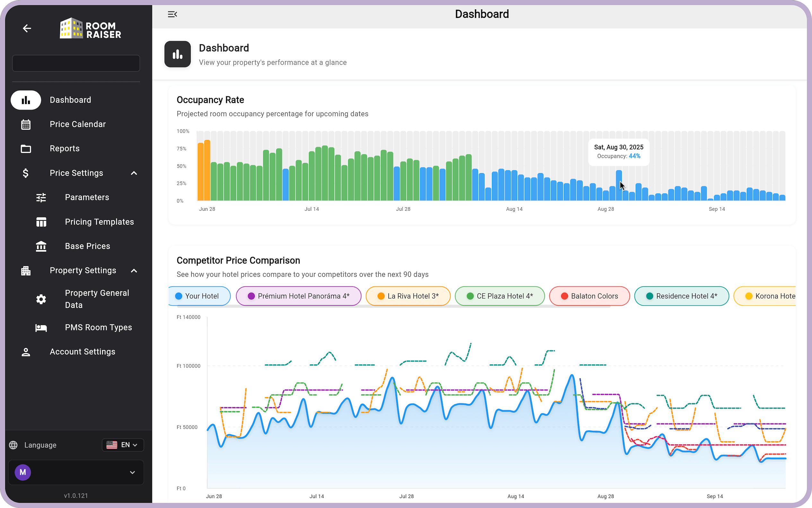Toggle the La Riva Hotel 3* series chip
Viewport: 812px width, 508px height.
408,296
